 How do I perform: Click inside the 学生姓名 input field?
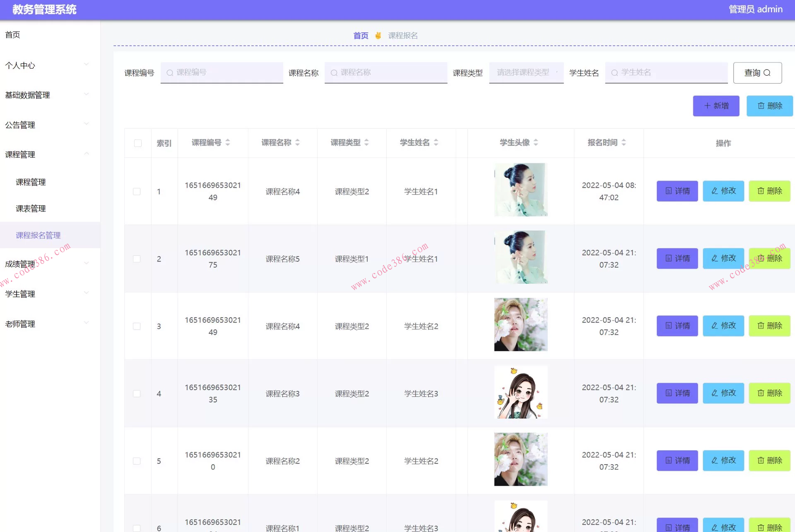[x=667, y=72]
